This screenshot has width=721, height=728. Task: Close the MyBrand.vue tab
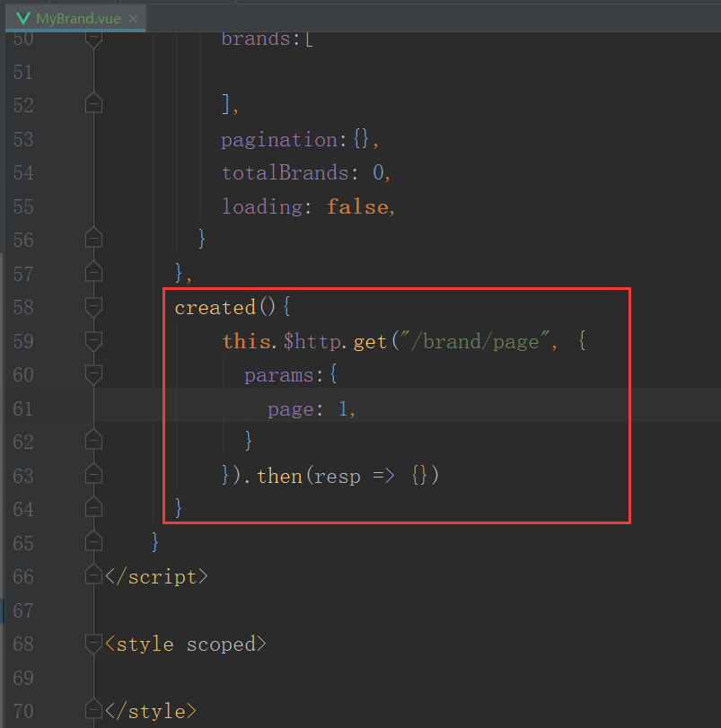point(133,19)
